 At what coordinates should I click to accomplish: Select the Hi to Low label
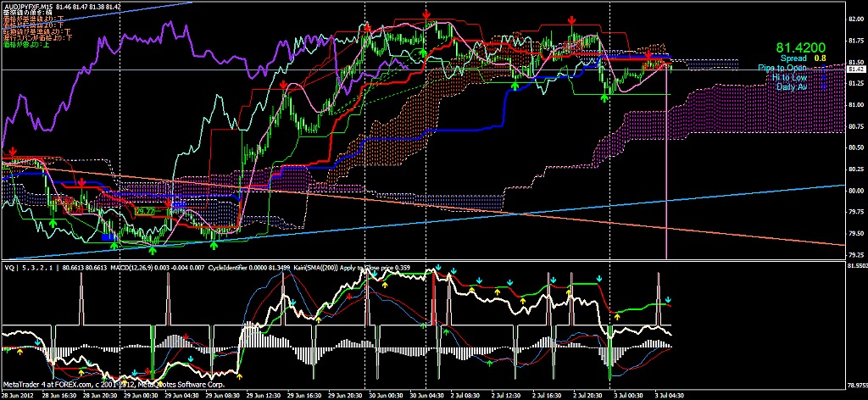(788, 77)
